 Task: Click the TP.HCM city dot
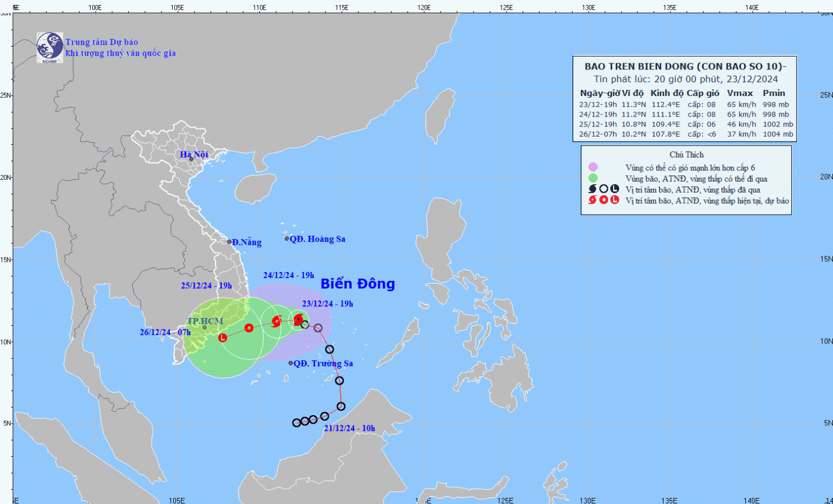click(204, 327)
